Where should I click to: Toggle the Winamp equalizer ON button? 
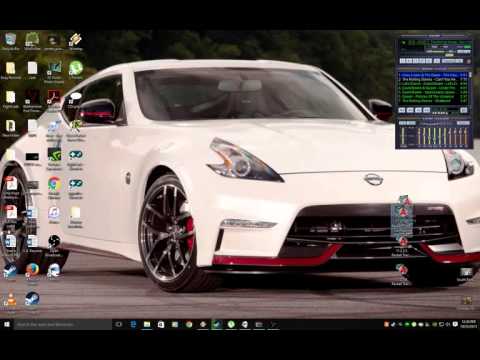pyautogui.click(x=404, y=123)
